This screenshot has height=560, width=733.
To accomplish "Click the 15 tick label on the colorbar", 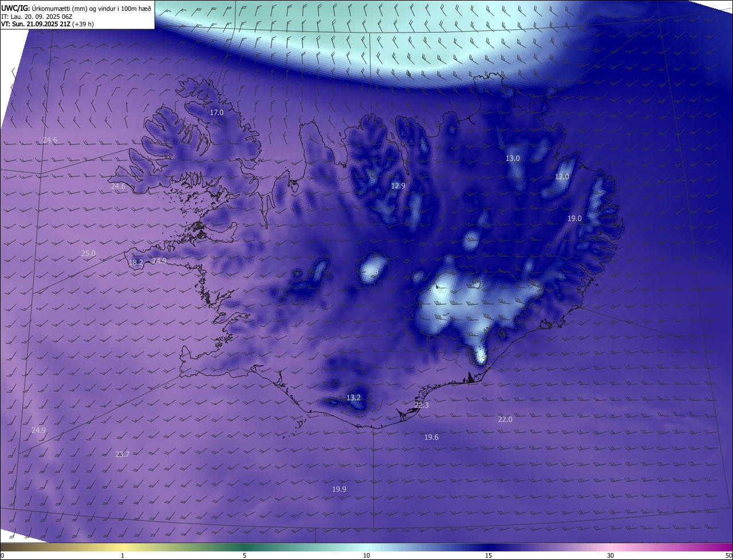I will (x=488, y=555).
